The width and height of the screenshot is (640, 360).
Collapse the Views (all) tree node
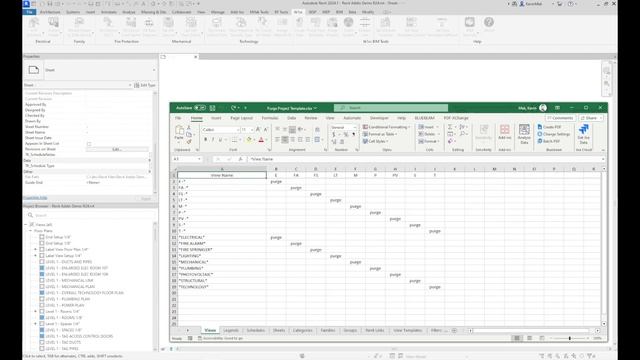point(26,224)
